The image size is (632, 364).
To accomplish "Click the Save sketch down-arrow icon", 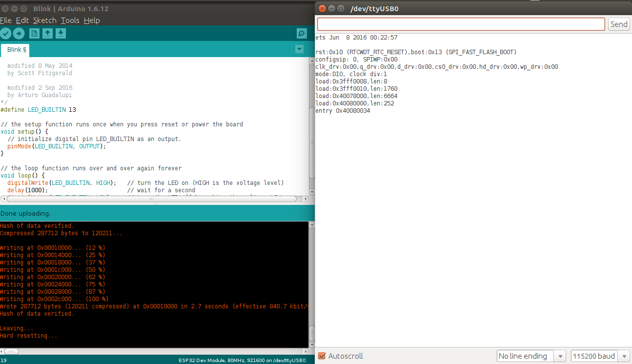I will 61,33.
